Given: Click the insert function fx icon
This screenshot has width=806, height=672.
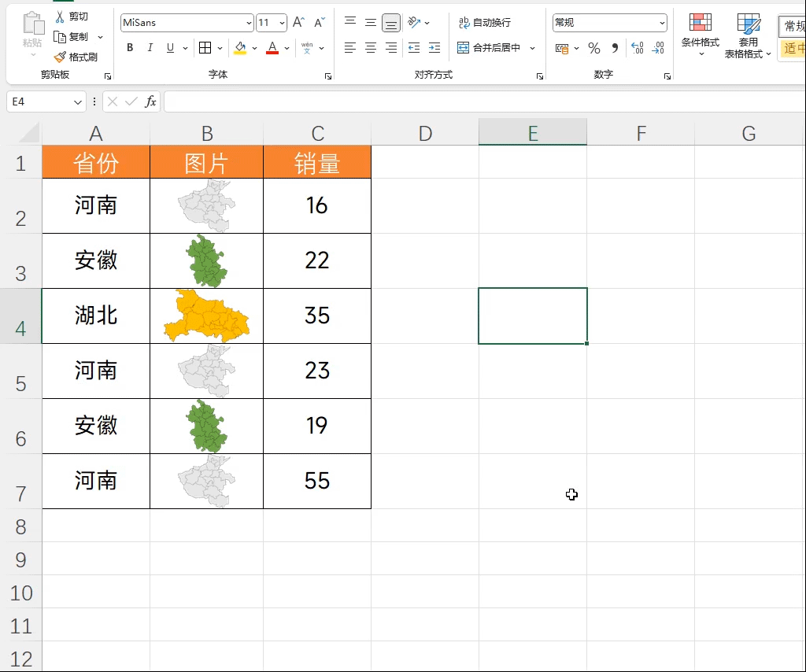Looking at the screenshot, I should (x=151, y=102).
